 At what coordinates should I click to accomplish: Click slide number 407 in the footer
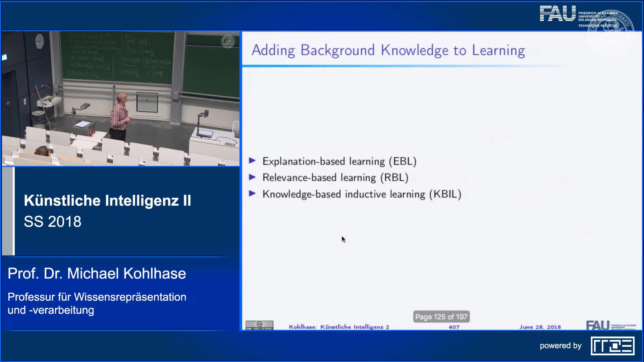(454, 327)
